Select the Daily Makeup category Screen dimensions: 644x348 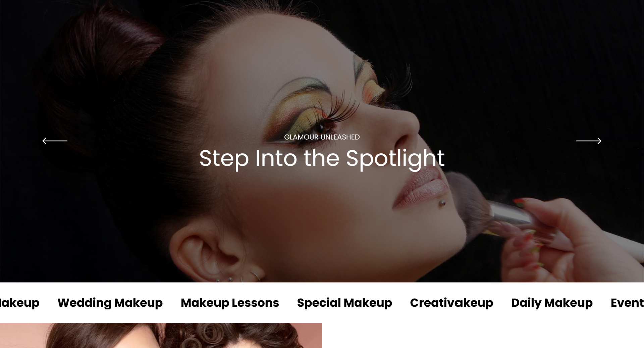point(552,303)
